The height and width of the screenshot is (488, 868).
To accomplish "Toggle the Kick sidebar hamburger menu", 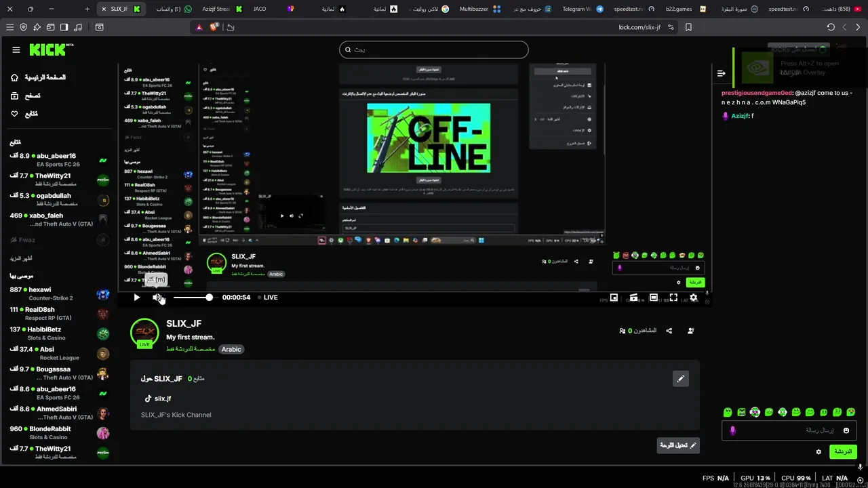I will click(16, 49).
